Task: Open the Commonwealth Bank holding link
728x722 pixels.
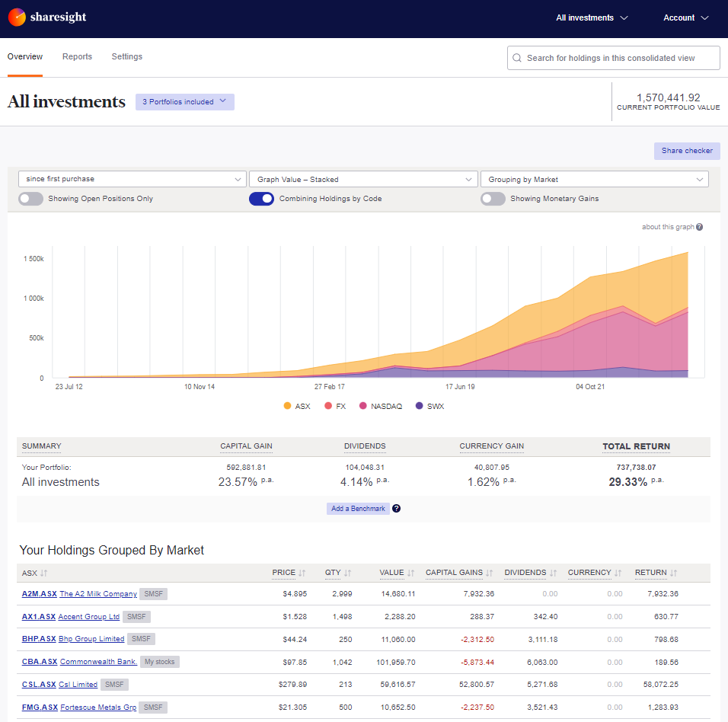Action: click(98, 662)
